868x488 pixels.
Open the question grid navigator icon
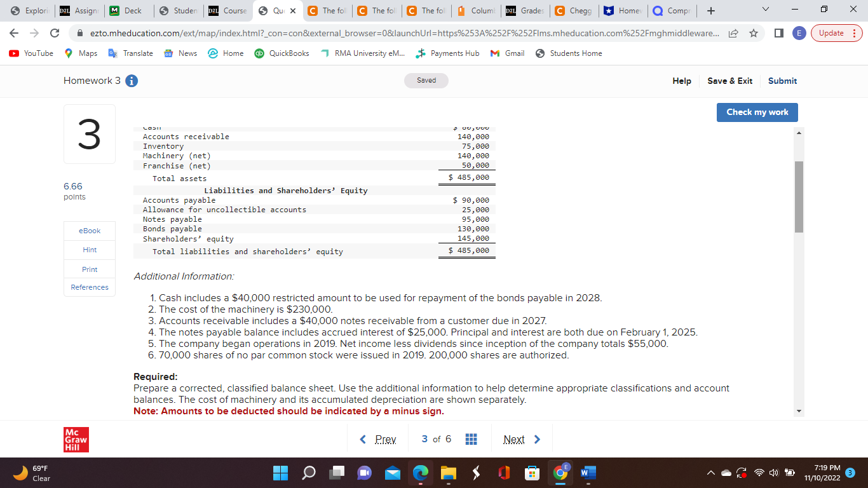pyautogui.click(x=471, y=440)
